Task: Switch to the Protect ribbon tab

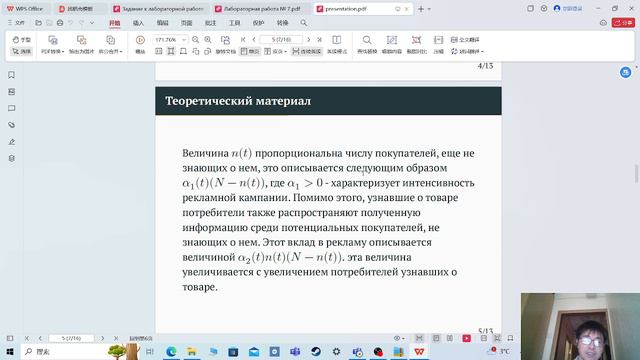Action: point(258,23)
